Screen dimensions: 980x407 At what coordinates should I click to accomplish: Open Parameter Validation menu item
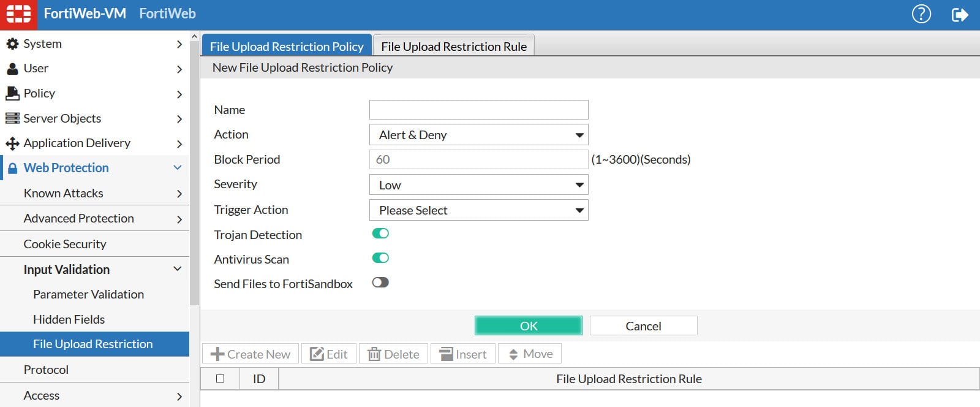[x=94, y=294]
